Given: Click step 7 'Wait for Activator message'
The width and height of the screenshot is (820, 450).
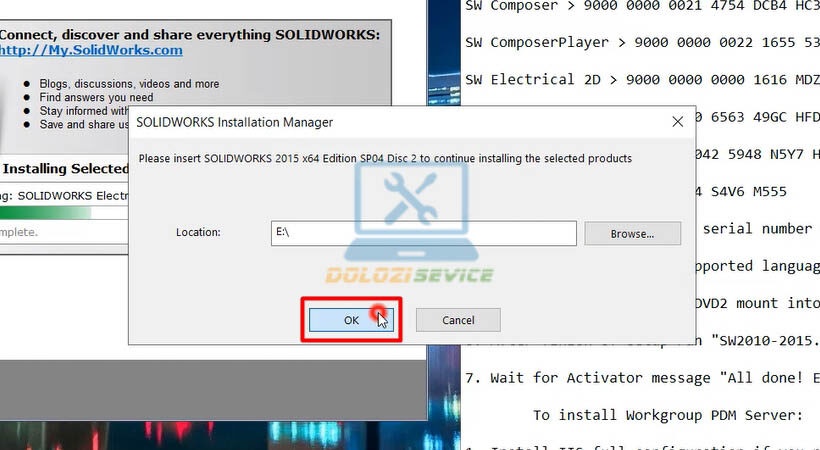Looking at the screenshot, I should click(650, 377).
